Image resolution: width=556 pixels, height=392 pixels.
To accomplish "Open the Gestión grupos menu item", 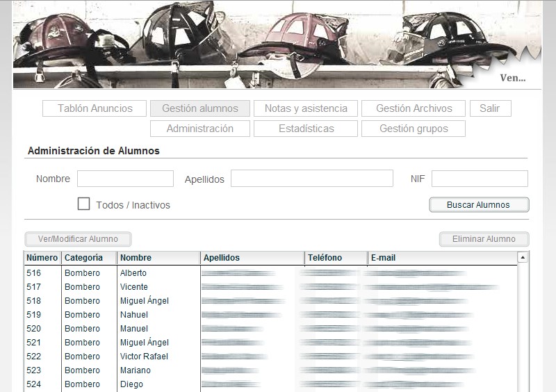I will point(414,129).
